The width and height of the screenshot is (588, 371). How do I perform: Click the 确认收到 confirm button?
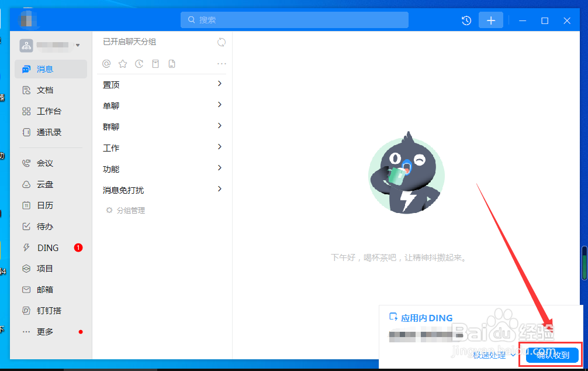tap(552, 355)
